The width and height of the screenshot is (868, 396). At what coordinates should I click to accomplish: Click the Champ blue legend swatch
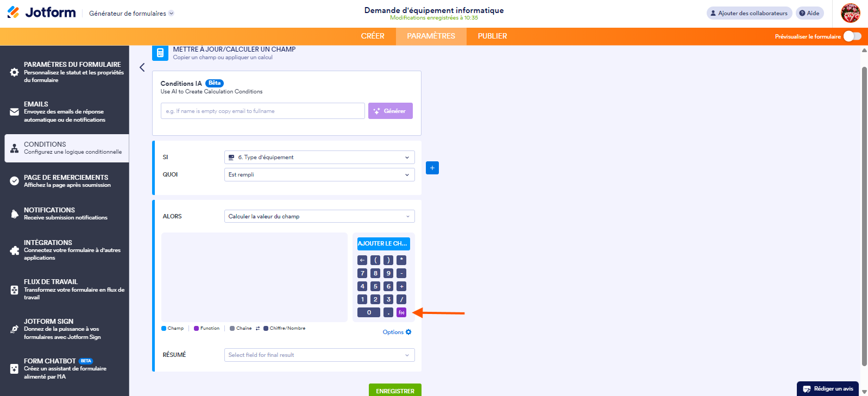pos(163,328)
